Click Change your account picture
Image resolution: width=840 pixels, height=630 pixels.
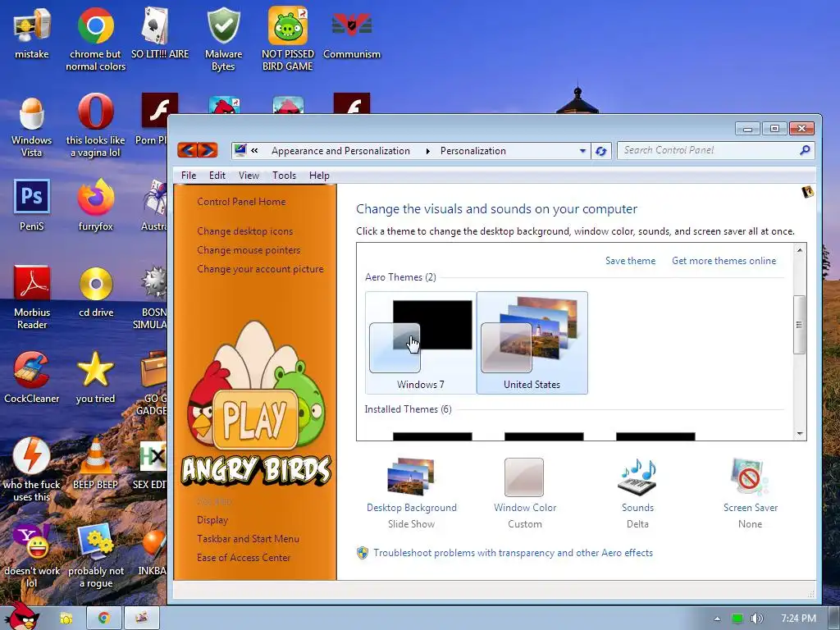point(260,269)
